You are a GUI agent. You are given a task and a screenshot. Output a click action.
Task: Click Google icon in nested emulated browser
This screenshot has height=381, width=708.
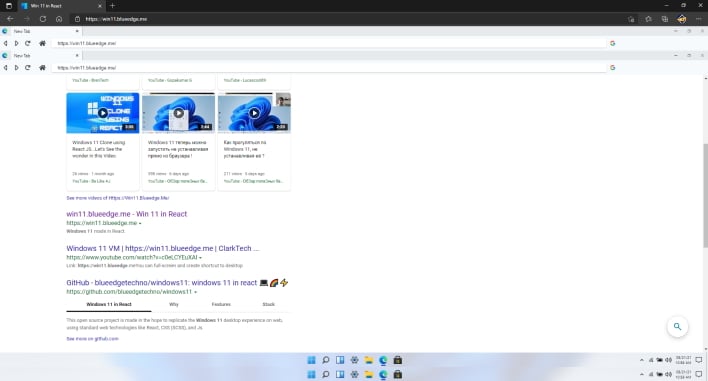(613, 68)
